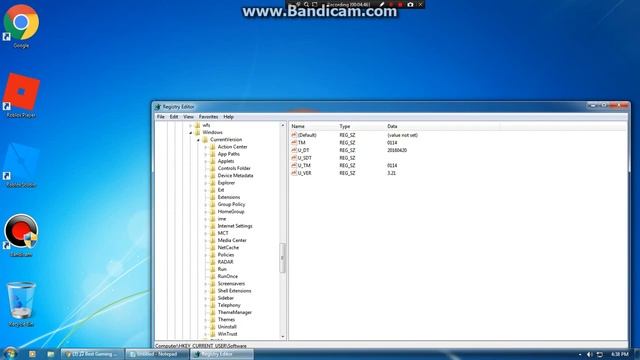The image size is (640, 360).
Task: Click the string icon beside U_VER
Action: coord(294,173)
